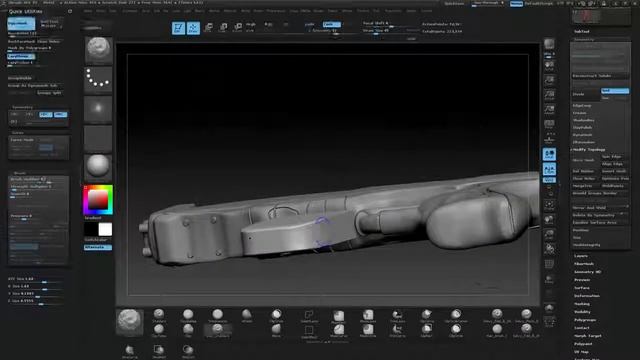Open the Polygroups palette section

tap(585, 320)
